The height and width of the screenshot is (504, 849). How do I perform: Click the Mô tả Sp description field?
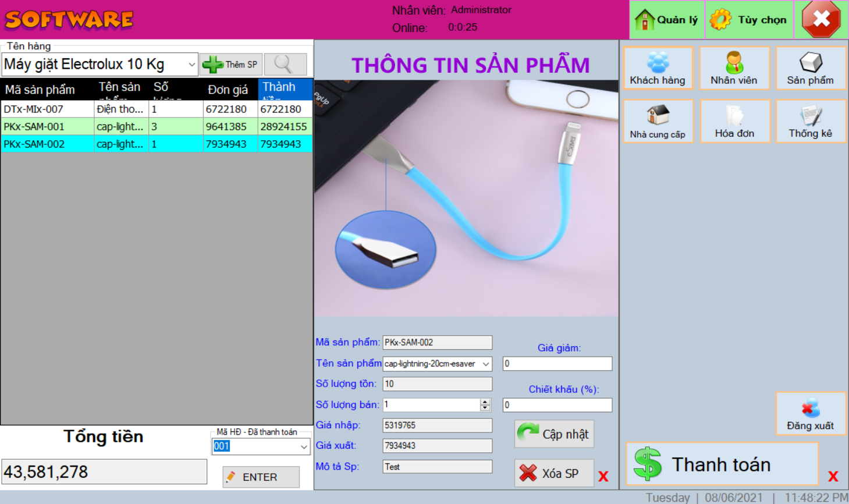coord(438,467)
